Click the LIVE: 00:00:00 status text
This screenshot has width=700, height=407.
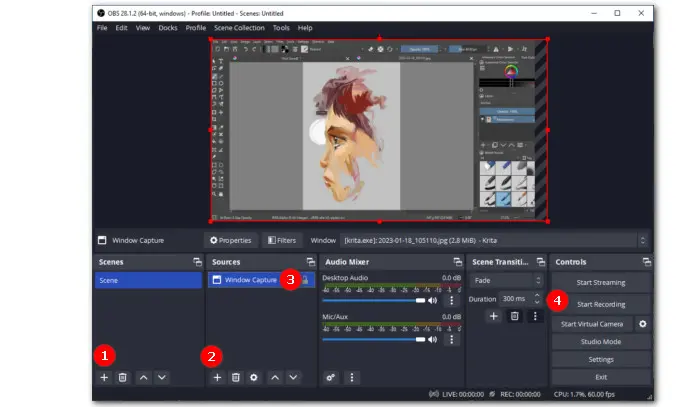463,395
